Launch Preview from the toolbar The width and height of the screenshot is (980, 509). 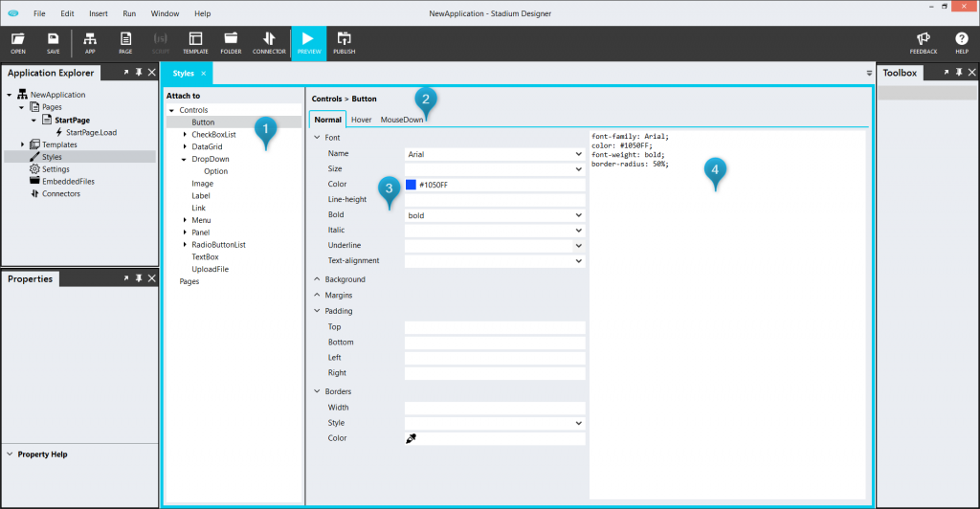click(x=308, y=43)
